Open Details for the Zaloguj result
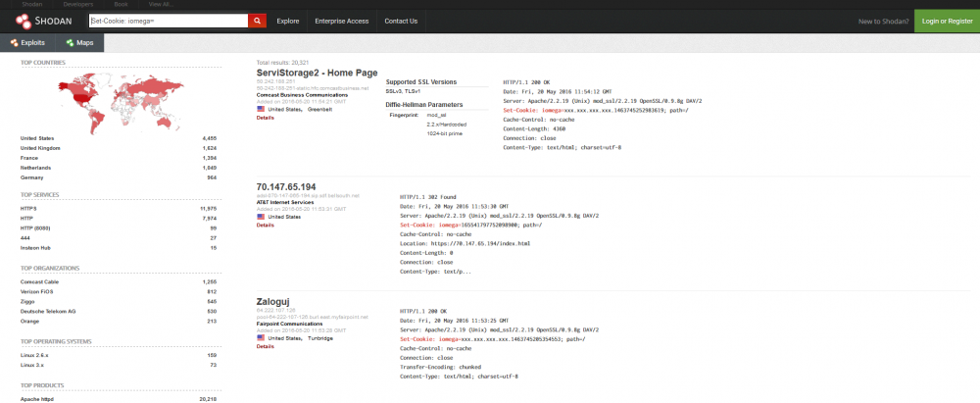This screenshot has height=403, width=980. (265, 346)
